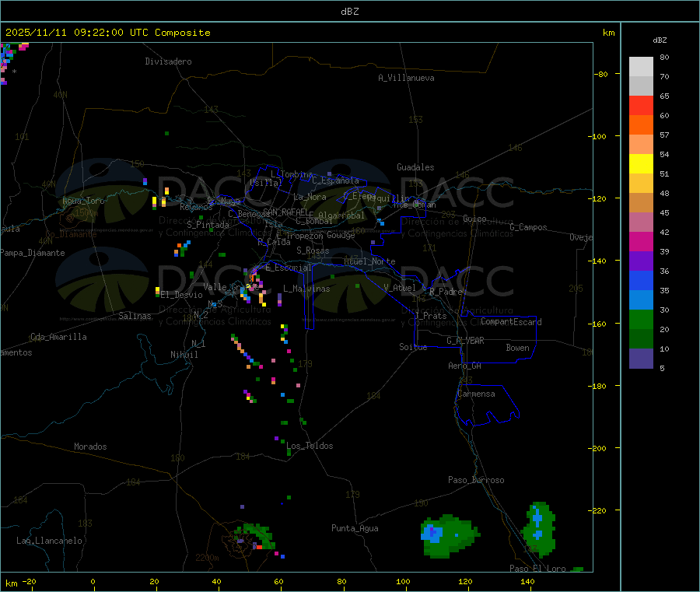Click the Guadales location label

[x=415, y=167]
